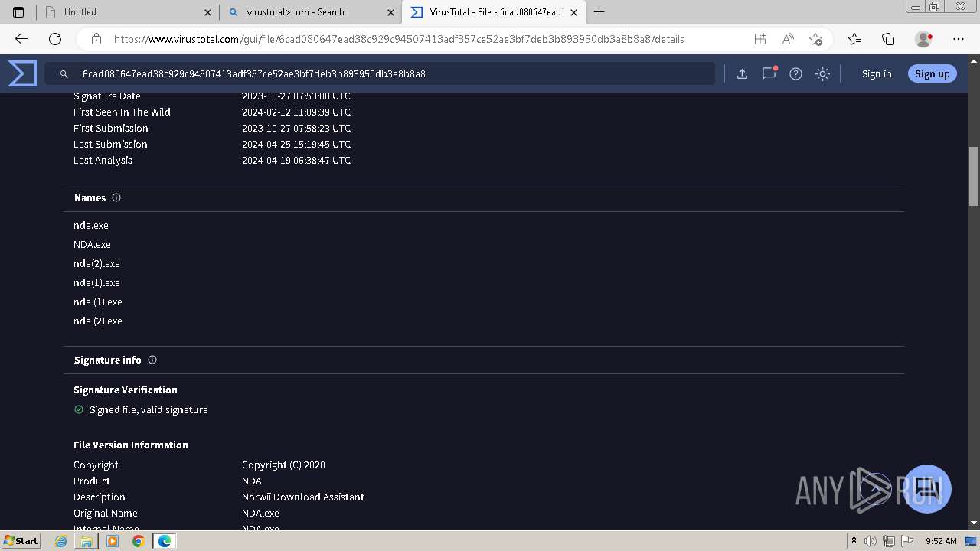The image size is (980, 551).
Task: Open the media player taskbar icon
Action: click(113, 541)
